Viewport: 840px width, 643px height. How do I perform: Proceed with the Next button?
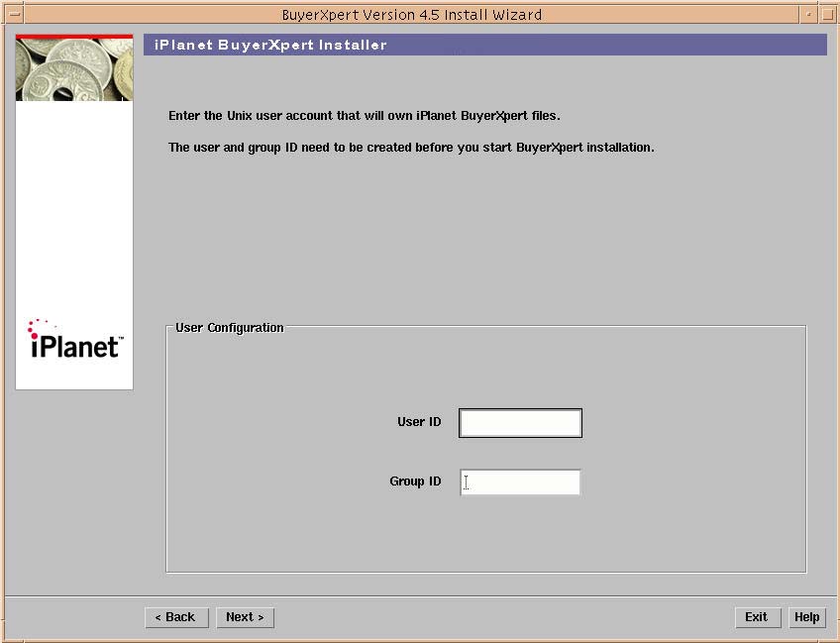(x=245, y=617)
